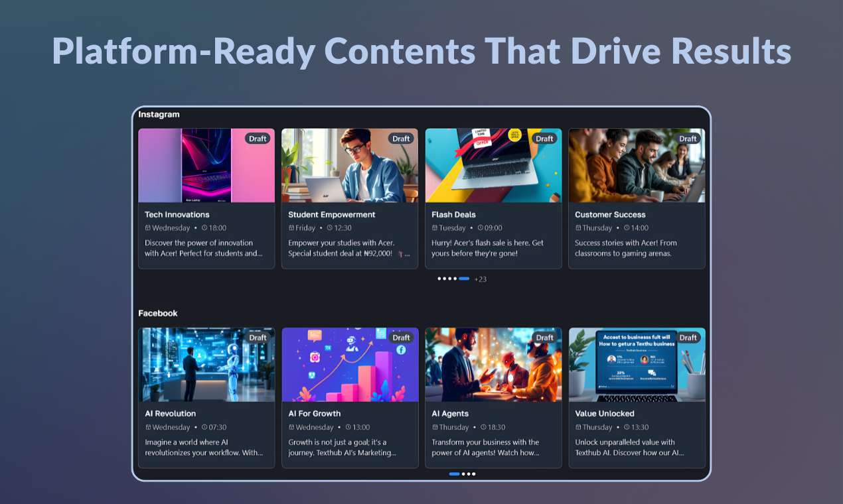Expand the +23 more pages indicator
The width and height of the screenshot is (843, 504).
pos(480,279)
